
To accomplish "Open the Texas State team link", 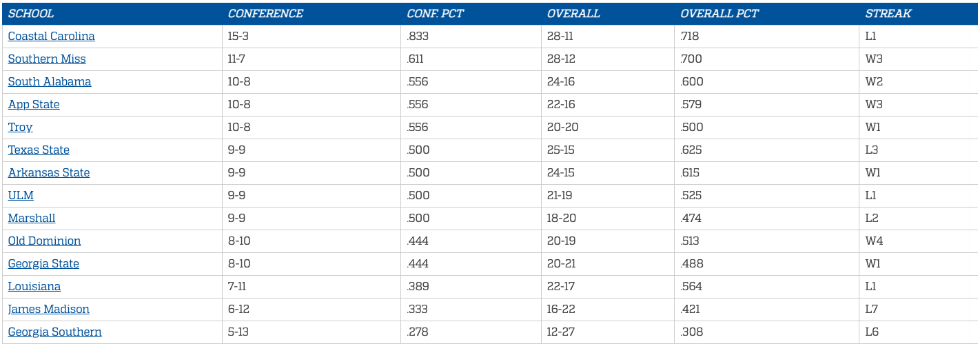I will [39, 150].
